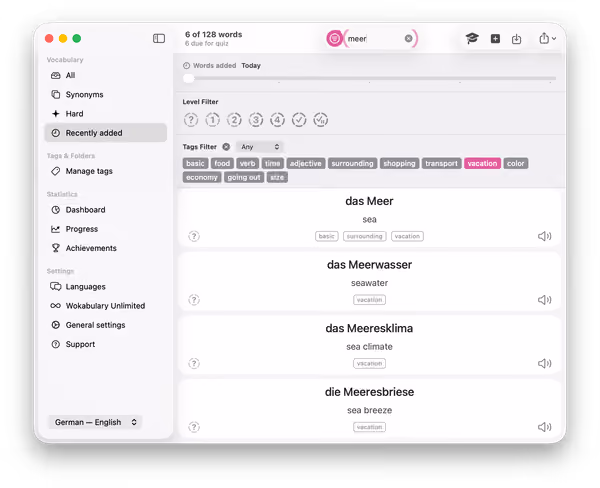Click level icon on die Meeresbriese card
This screenshot has height=488, width=600.
[194, 427]
